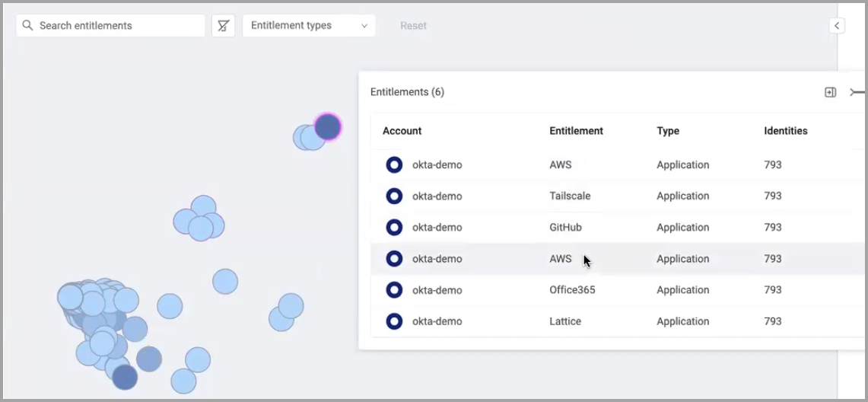Select the Office365 entitlement row
This screenshot has width=868, height=402.
(617, 290)
